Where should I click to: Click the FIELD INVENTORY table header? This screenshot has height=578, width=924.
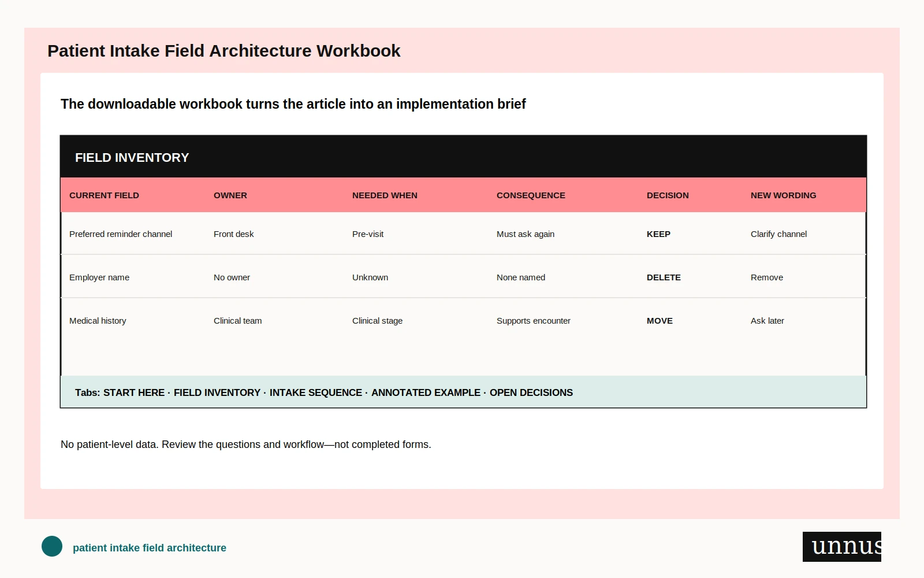click(132, 158)
